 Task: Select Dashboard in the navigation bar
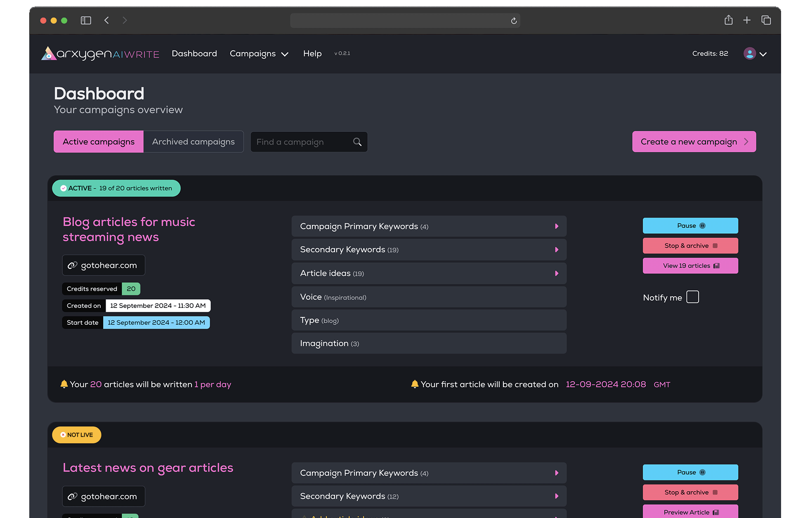[194, 54]
